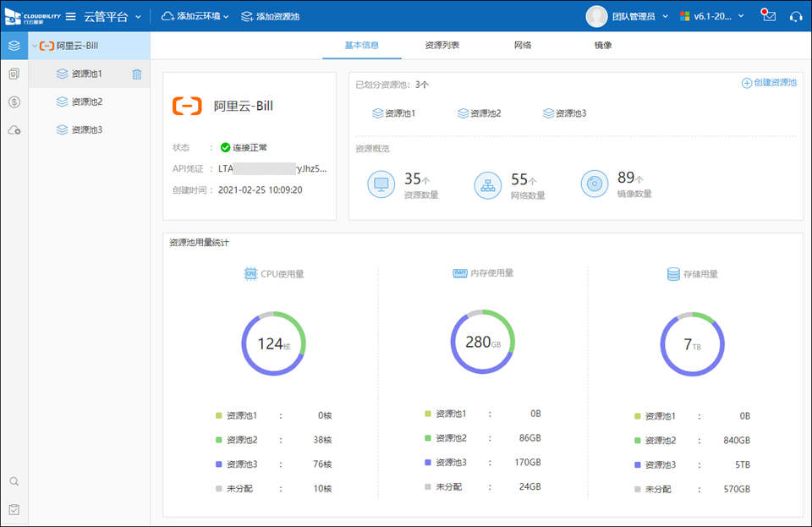Click 资源池3 in the allocated pools list

[564, 113]
